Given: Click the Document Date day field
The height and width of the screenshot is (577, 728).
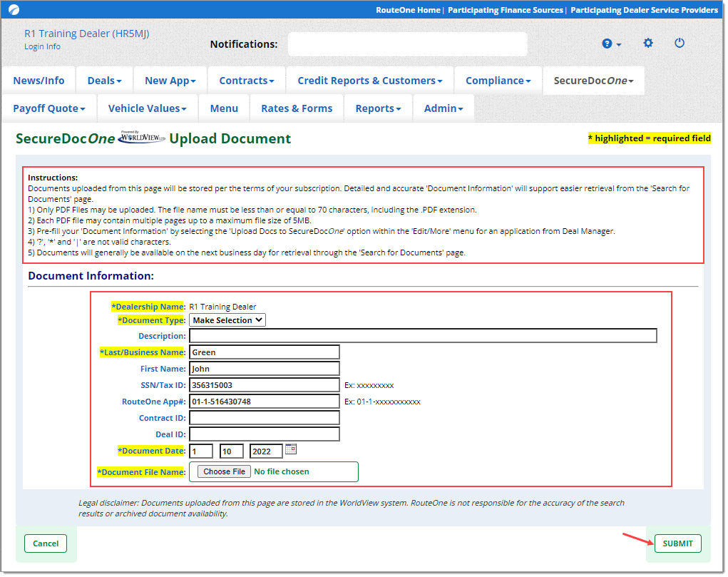Looking at the screenshot, I should (x=232, y=451).
